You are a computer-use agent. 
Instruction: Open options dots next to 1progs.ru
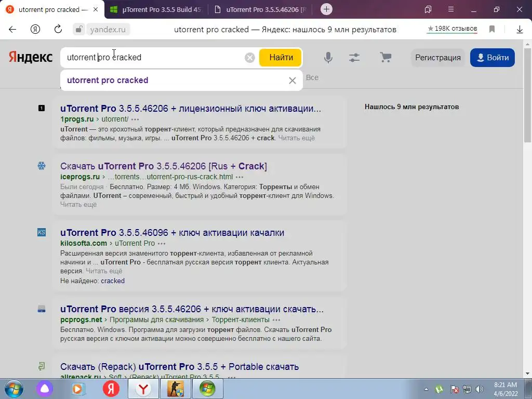(x=135, y=119)
